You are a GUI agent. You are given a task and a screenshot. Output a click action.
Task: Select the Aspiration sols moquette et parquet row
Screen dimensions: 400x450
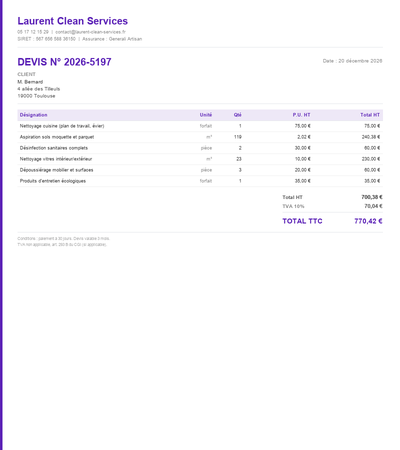click(x=200, y=137)
